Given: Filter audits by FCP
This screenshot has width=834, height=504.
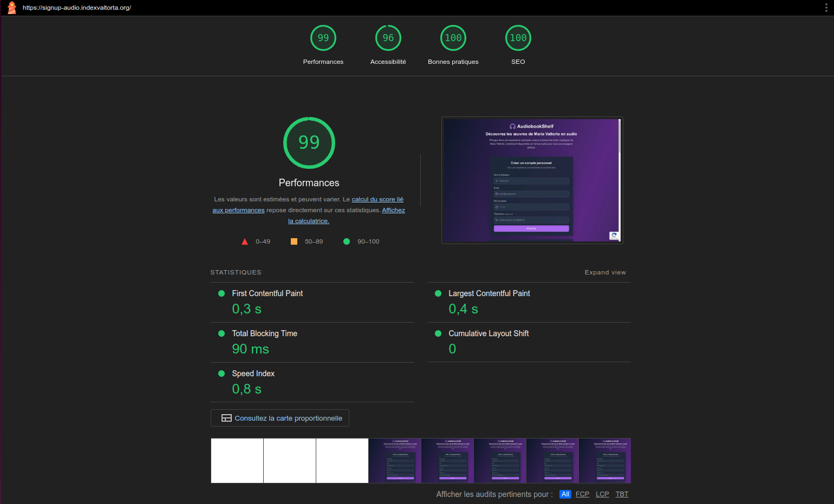Looking at the screenshot, I should click(x=582, y=494).
